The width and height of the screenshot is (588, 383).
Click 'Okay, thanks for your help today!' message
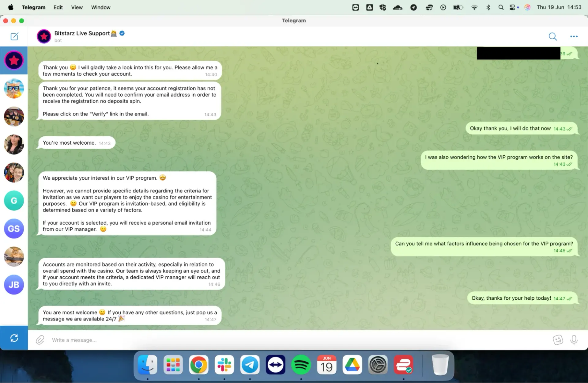click(522, 298)
